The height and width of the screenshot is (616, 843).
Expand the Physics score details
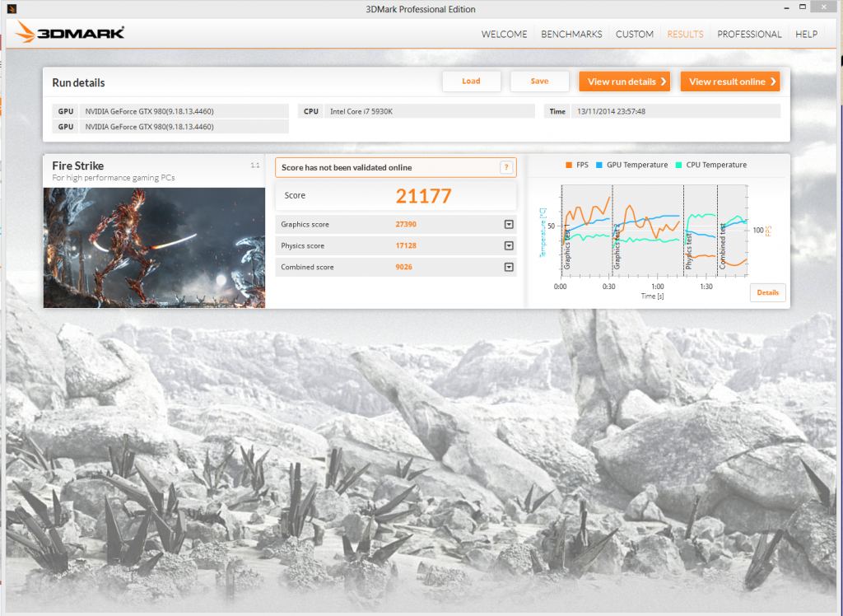click(x=509, y=246)
